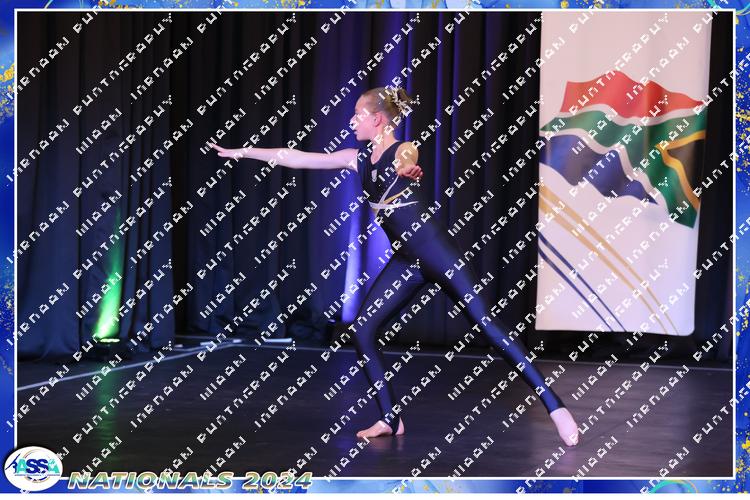Click the NATIONALS 2024 caption text

pos(190,480)
